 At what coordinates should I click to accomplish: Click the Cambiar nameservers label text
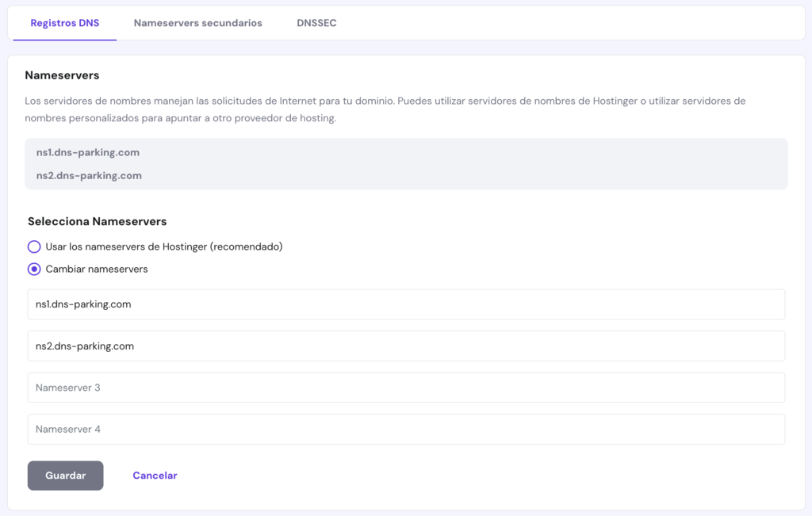pyautogui.click(x=99, y=269)
